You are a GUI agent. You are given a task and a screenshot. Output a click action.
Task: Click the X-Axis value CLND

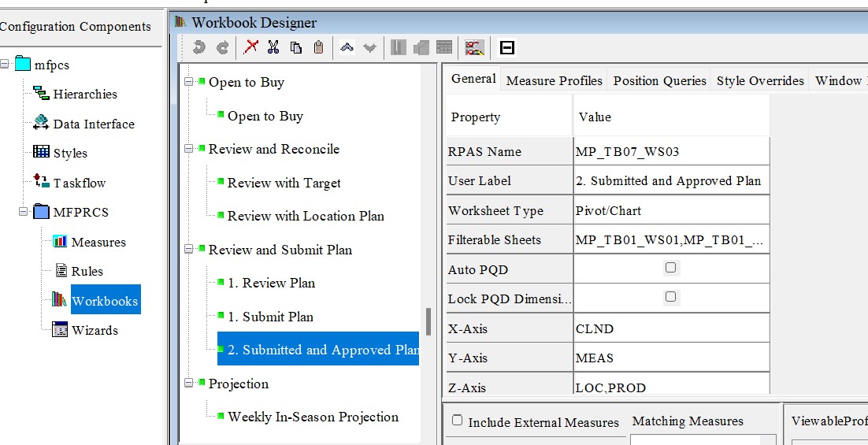pyautogui.click(x=672, y=328)
